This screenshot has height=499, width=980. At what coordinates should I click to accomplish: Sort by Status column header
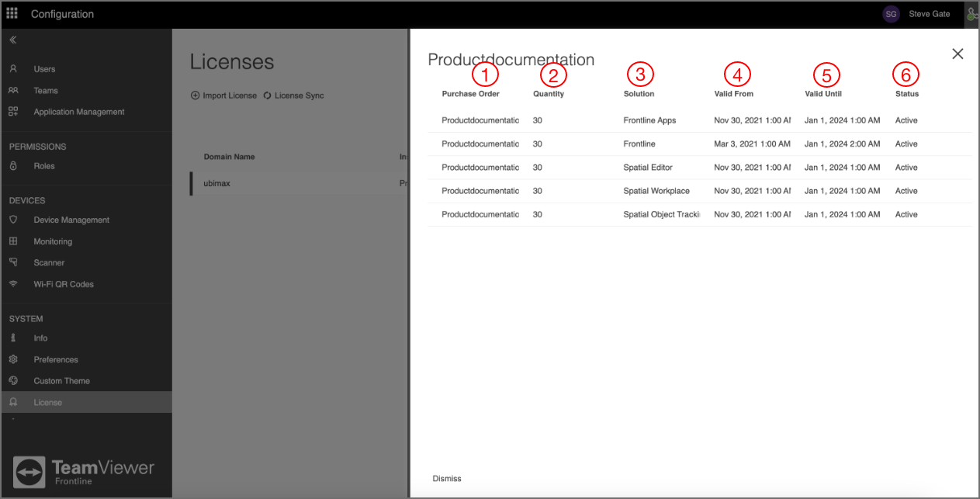coord(907,94)
